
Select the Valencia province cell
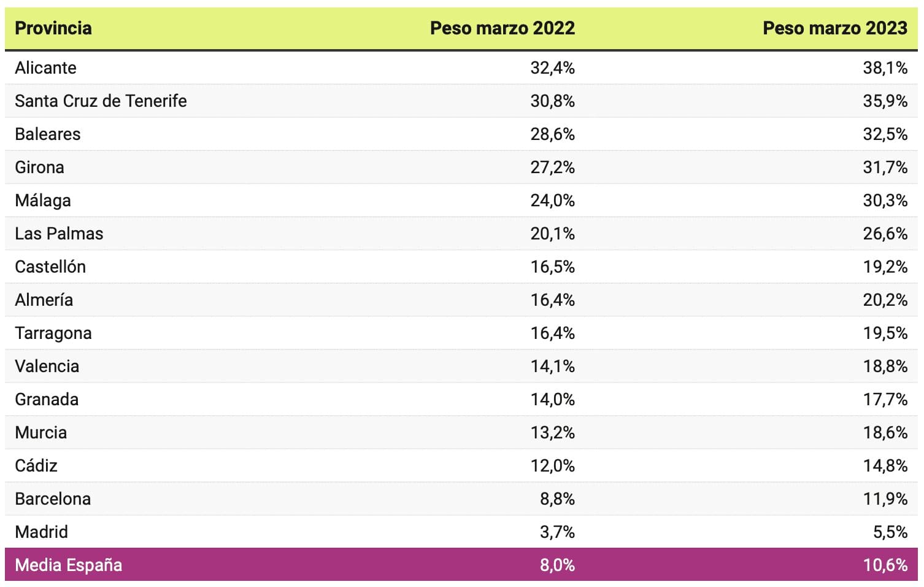[47, 366]
